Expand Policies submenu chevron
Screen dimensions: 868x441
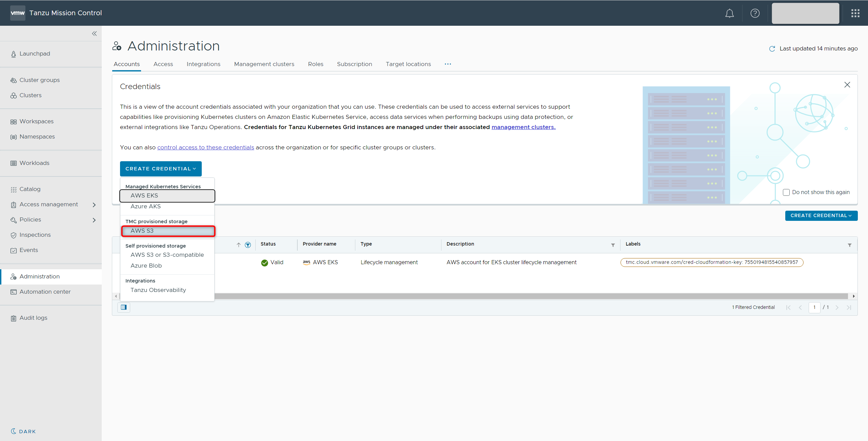click(94, 220)
